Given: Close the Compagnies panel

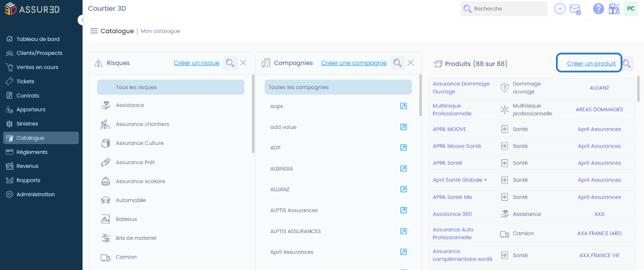Looking at the screenshot, I should 410,63.
